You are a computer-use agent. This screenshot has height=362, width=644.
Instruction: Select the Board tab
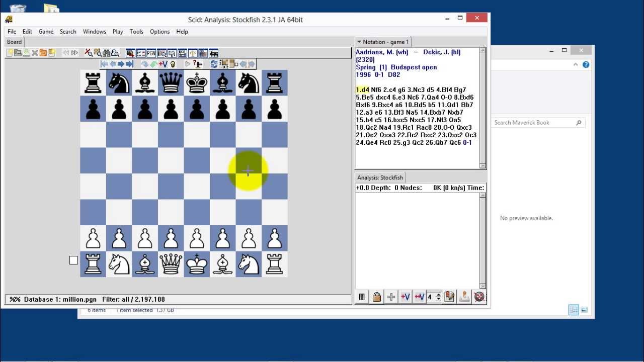tap(14, 42)
